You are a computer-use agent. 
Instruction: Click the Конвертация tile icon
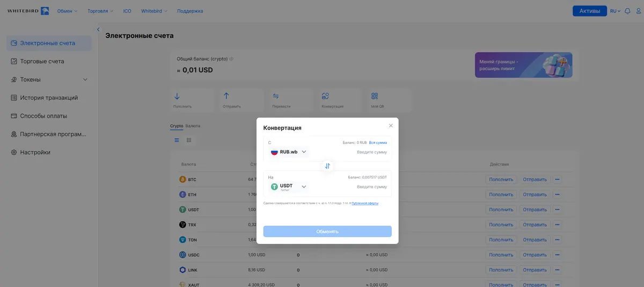(325, 96)
